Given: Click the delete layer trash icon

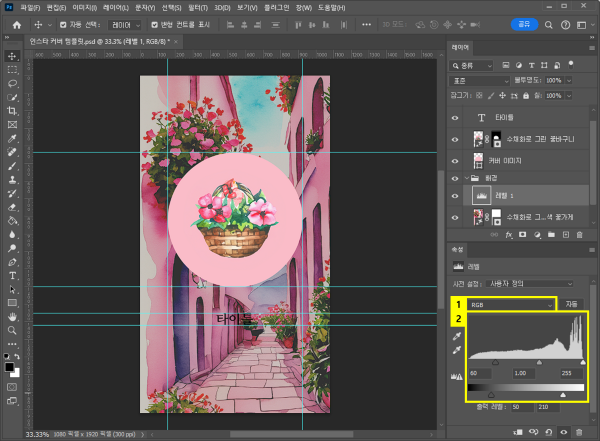Looking at the screenshot, I should pyautogui.click(x=579, y=234).
